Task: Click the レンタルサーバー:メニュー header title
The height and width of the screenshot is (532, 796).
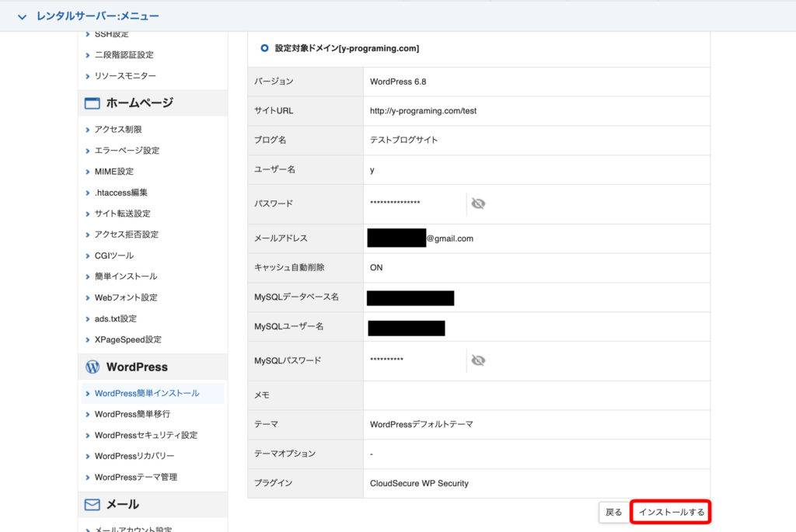Action: click(97, 16)
